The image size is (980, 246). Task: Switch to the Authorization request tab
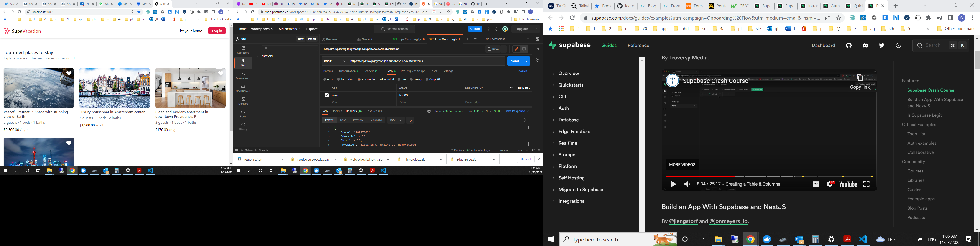[348, 71]
